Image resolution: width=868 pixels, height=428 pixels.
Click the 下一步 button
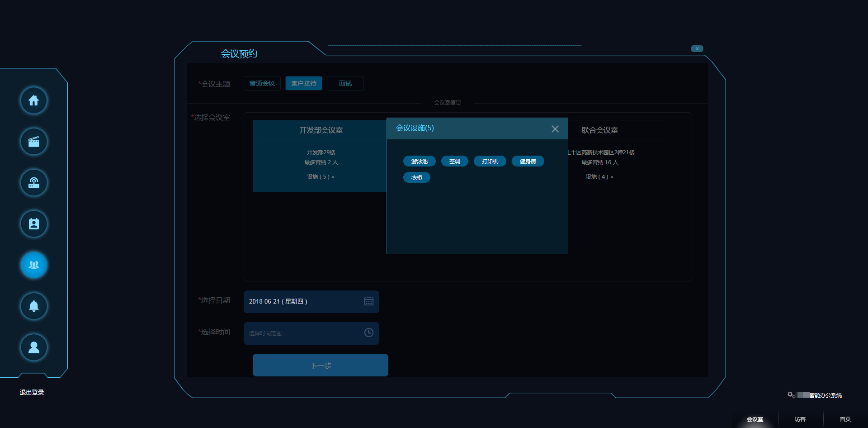coord(321,365)
